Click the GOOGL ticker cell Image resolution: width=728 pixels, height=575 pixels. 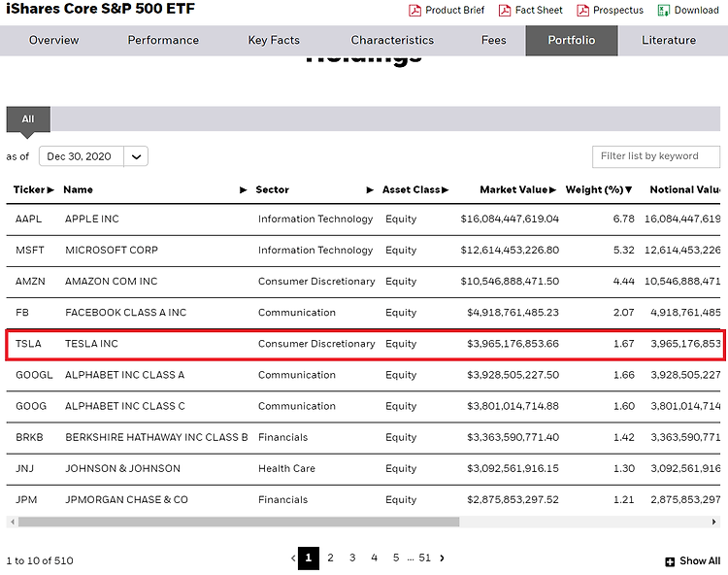pyautogui.click(x=34, y=375)
